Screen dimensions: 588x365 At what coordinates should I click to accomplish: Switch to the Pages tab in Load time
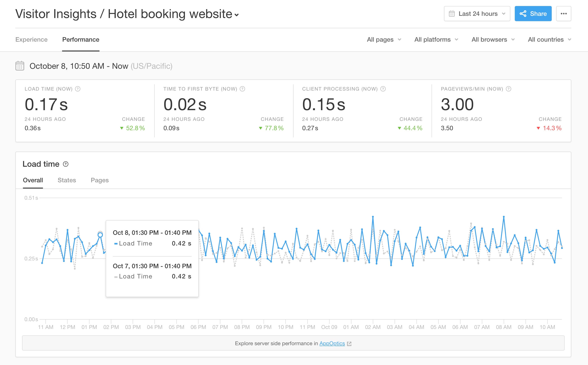[x=100, y=180]
